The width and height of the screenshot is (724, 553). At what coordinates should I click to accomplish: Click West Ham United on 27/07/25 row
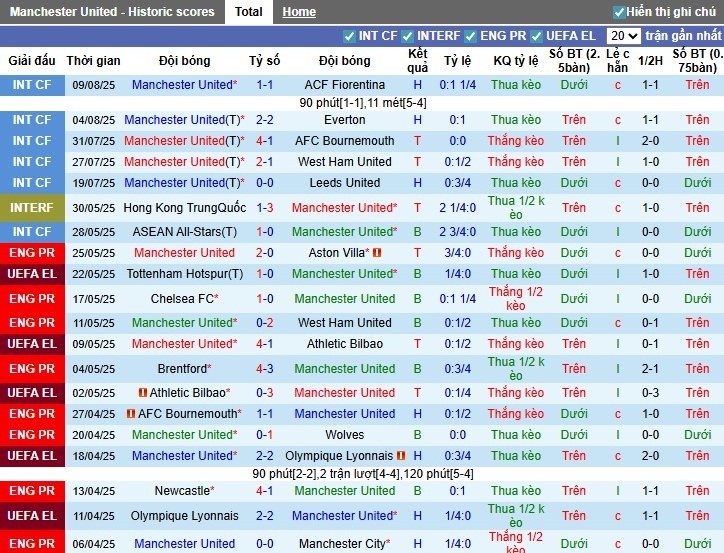(344, 162)
